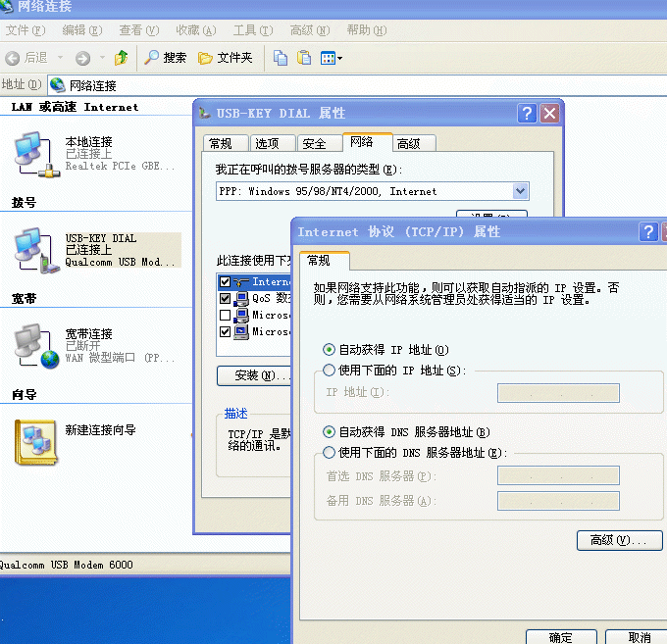The width and height of the screenshot is (667, 644).
Task: Open the 帮助 menu
Action: point(366,30)
